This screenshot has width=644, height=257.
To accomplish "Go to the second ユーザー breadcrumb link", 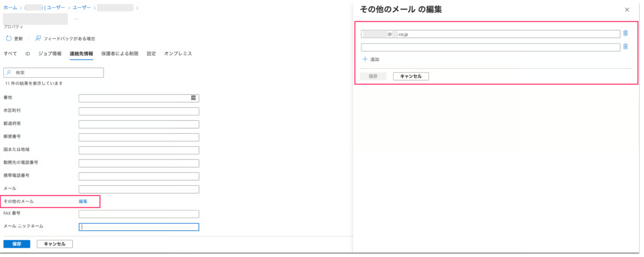I will click(x=82, y=8).
